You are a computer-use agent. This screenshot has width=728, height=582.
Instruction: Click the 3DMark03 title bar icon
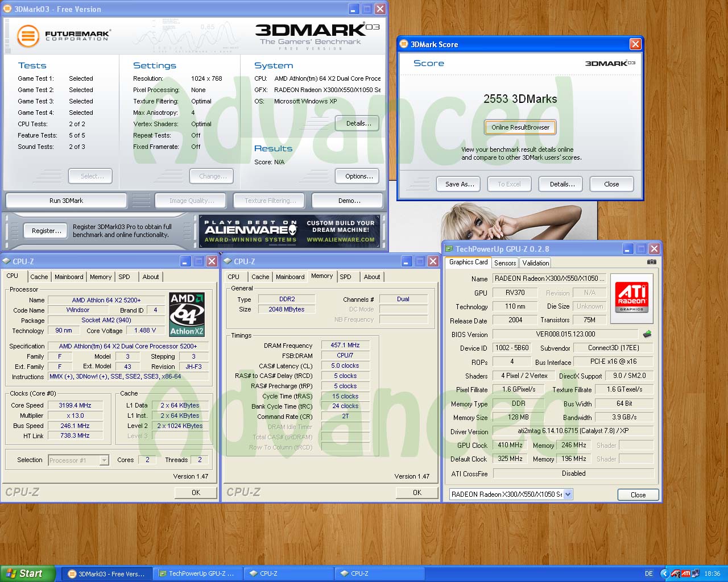tap(8, 9)
